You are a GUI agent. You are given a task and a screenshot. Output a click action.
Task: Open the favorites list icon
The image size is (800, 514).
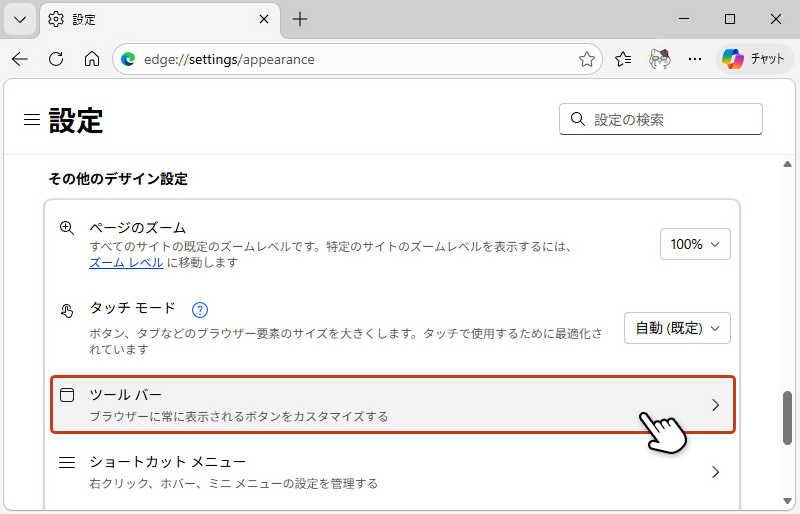click(623, 59)
